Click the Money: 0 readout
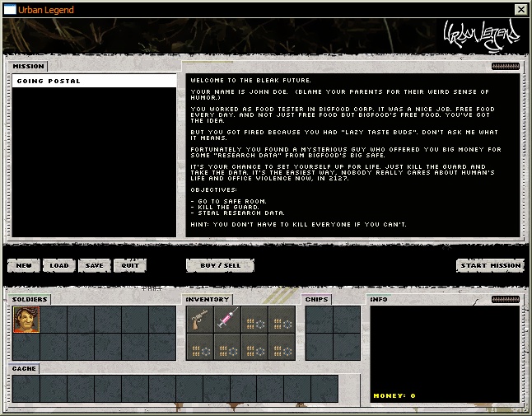532x416 pixels. 394,395
